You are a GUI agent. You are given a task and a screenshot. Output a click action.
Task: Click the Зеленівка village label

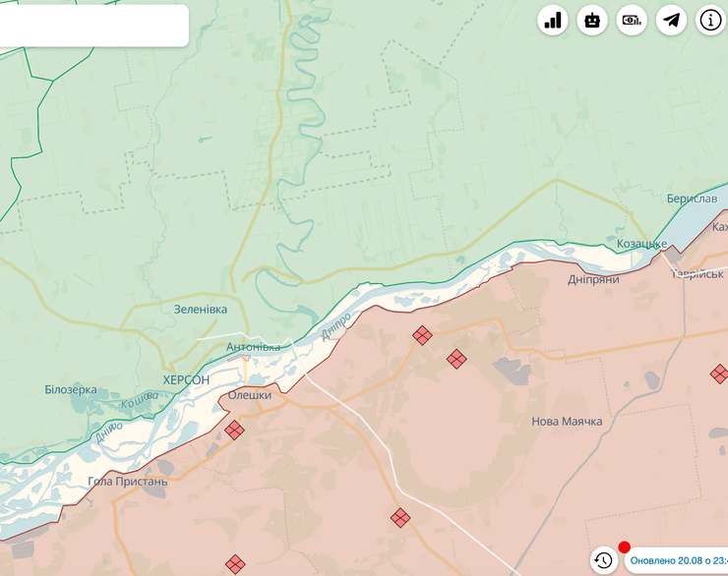(200, 309)
